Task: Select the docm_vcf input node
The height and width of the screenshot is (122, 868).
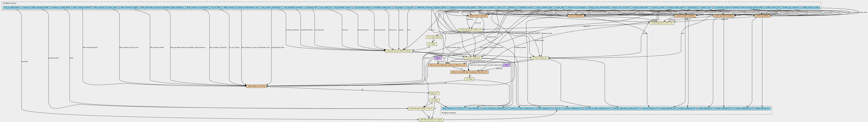Action: click(x=501, y=7)
